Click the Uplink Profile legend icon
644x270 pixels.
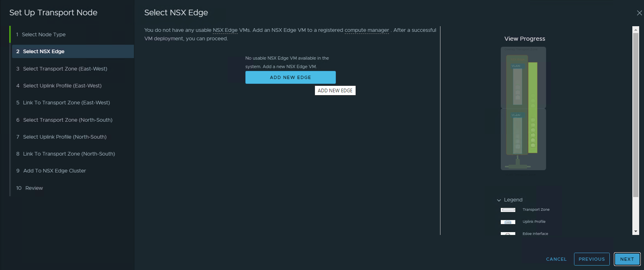pyautogui.click(x=508, y=222)
